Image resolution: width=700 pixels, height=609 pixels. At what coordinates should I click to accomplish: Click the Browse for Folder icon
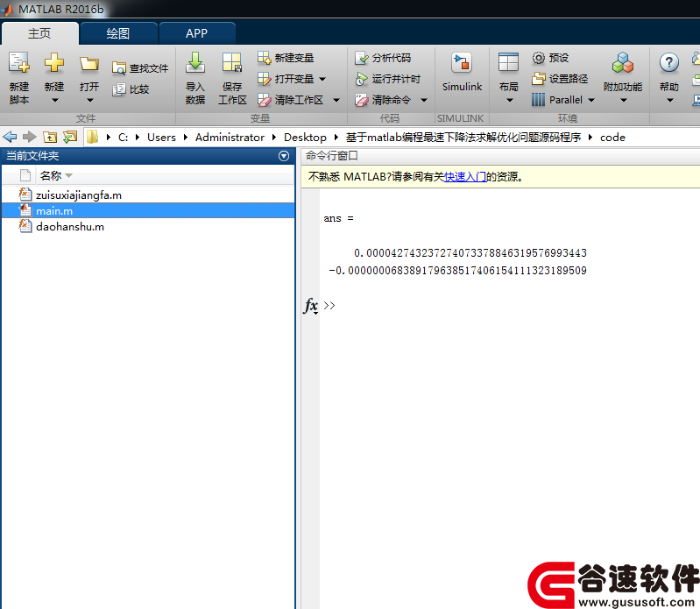(x=70, y=137)
